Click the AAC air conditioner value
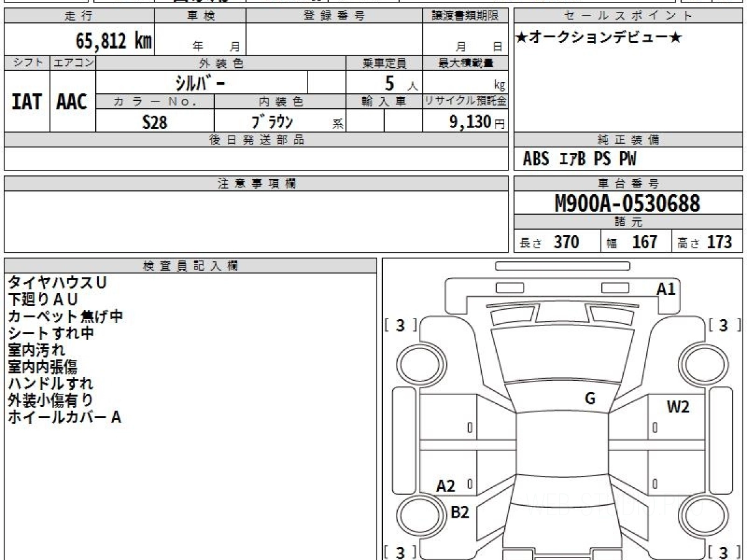Viewport: 747px width, 560px height. (72, 101)
